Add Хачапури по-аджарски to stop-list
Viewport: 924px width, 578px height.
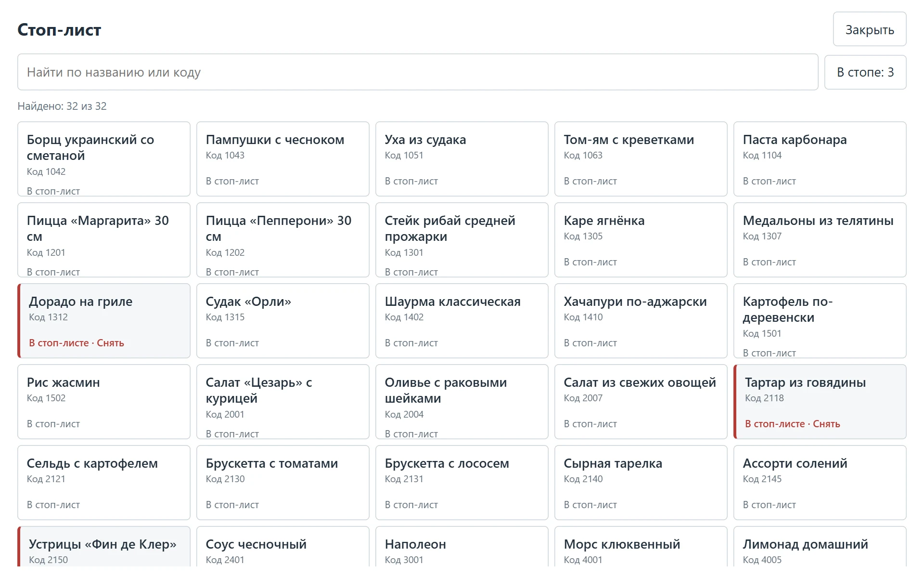(x=641, y=321)
